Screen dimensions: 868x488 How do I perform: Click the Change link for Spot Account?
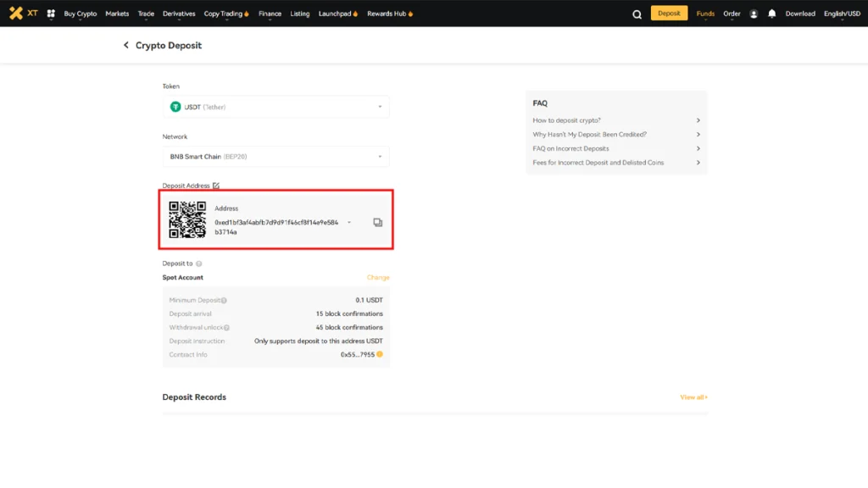pyautogui.click(x=378, y=278)
